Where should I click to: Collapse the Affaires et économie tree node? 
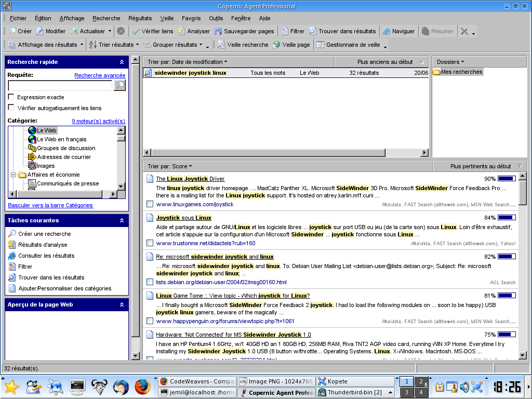[13, 175]
